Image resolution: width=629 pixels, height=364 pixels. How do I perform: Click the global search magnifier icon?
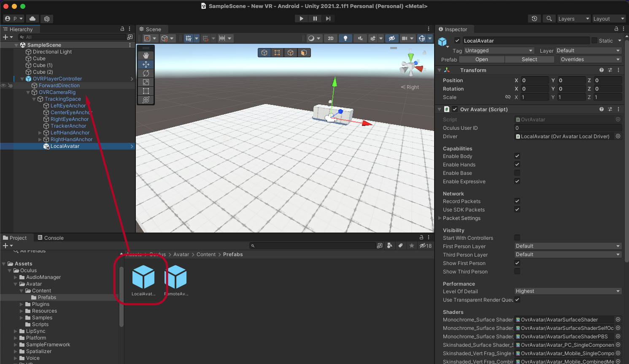click(x=549, y=19)
